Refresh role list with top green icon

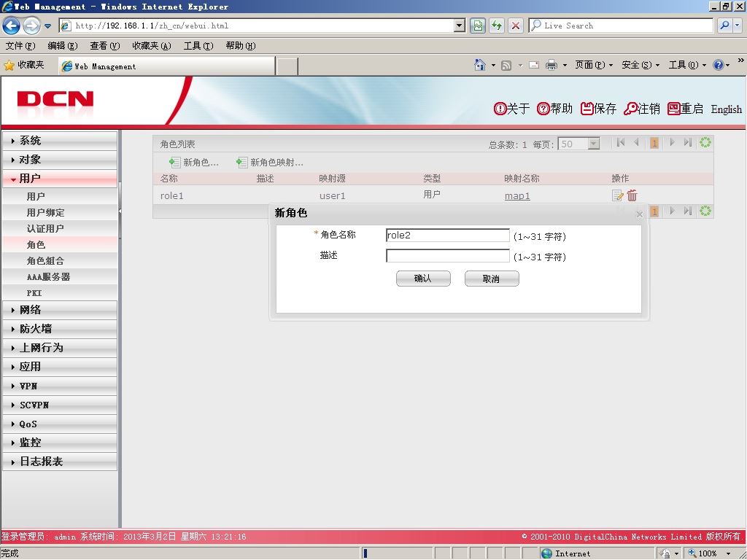705,142
